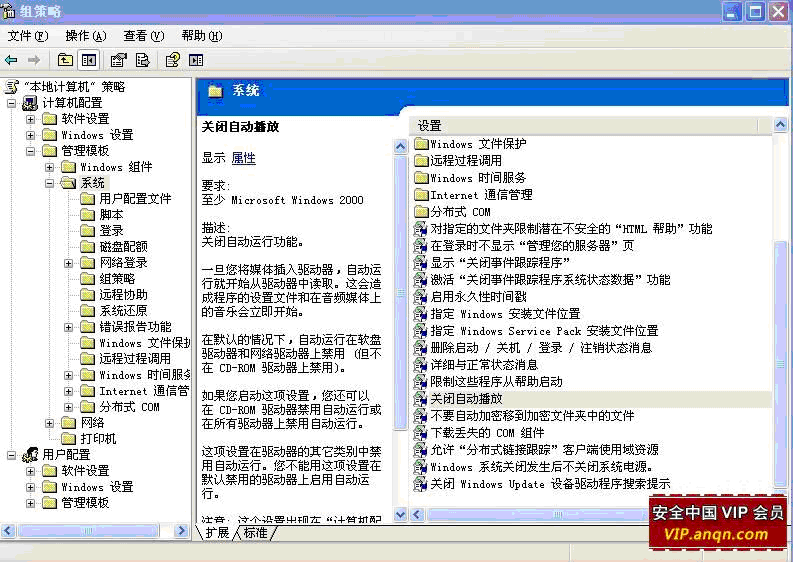Click the 用户配置 user icon in tree
The image size is (793, 562).
click(30, 454)
